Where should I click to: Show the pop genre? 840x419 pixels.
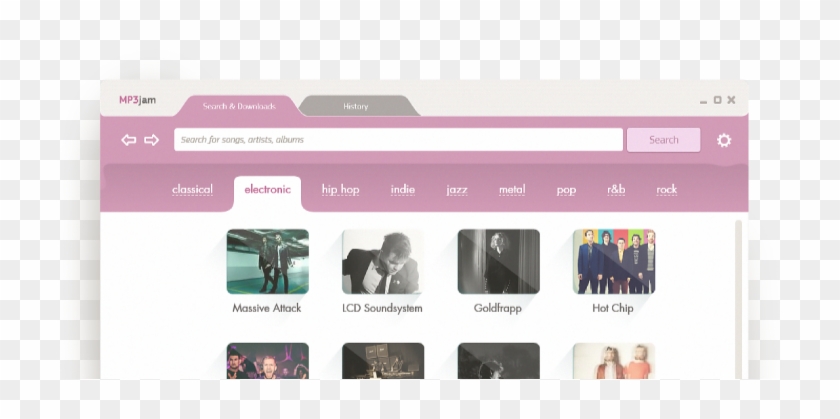[566, 190]
